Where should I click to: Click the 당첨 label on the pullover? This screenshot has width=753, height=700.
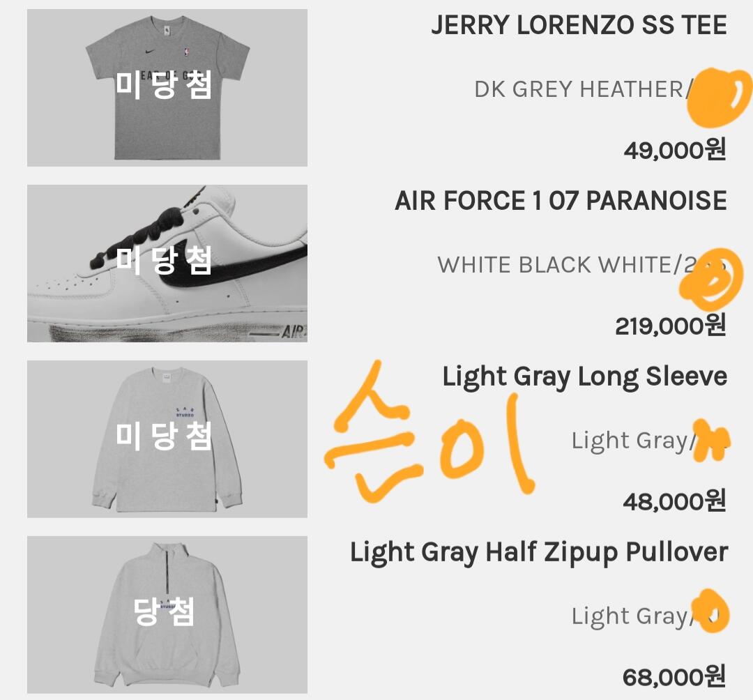164,611
